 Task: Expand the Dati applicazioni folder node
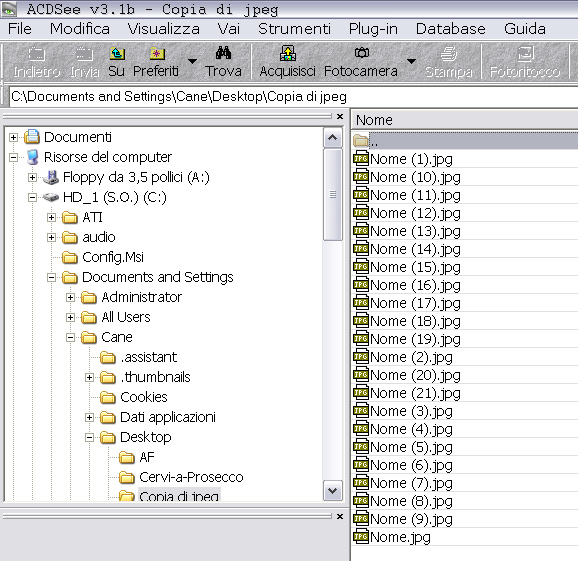click(89, 417)
